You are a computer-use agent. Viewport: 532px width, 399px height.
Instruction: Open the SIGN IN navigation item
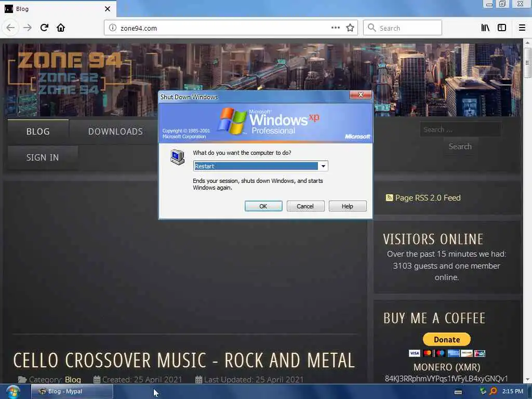[43, 157]
